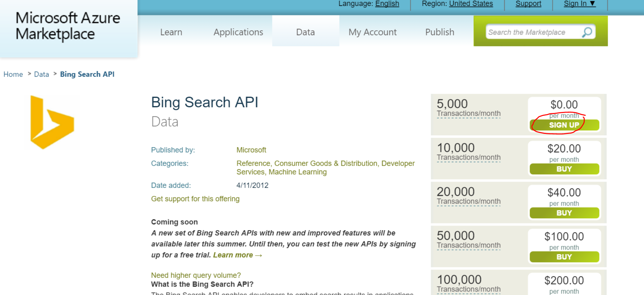644x295 pixels.
Task: Click 10,000 Transactions/month text
Action: tap(469, 152)
